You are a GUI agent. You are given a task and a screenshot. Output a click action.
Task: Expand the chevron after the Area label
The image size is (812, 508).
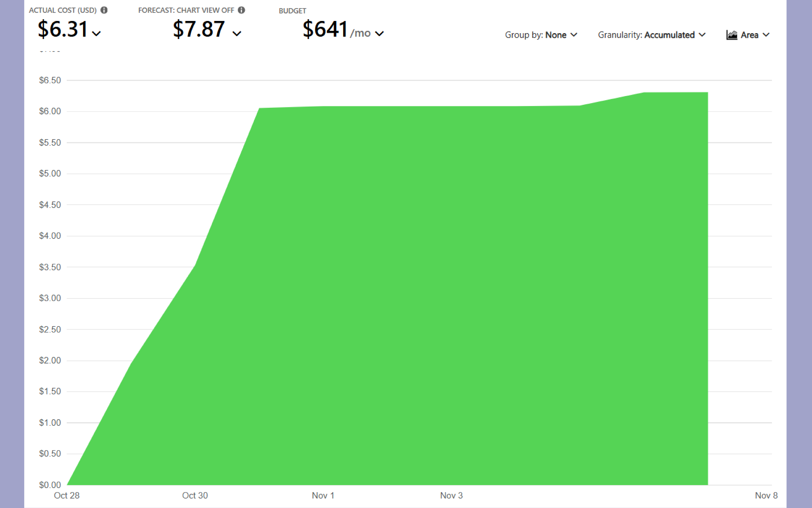click(766, 35)
